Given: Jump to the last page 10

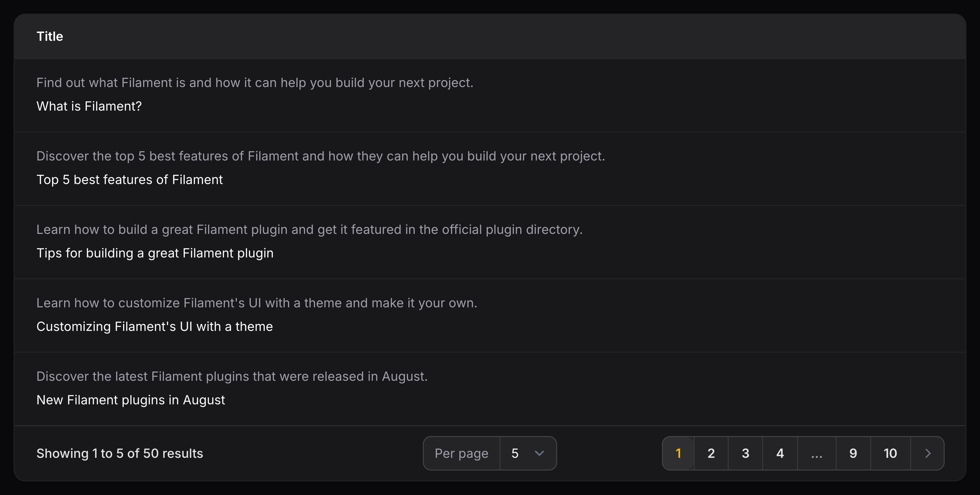Looking at the screenshot, I should click(890, 453).
